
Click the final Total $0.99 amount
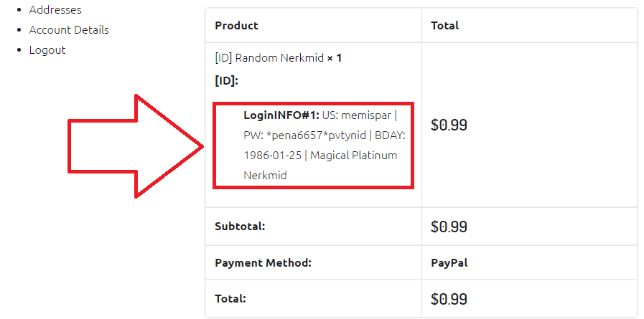pyautogui.click(x=449, y=300)
